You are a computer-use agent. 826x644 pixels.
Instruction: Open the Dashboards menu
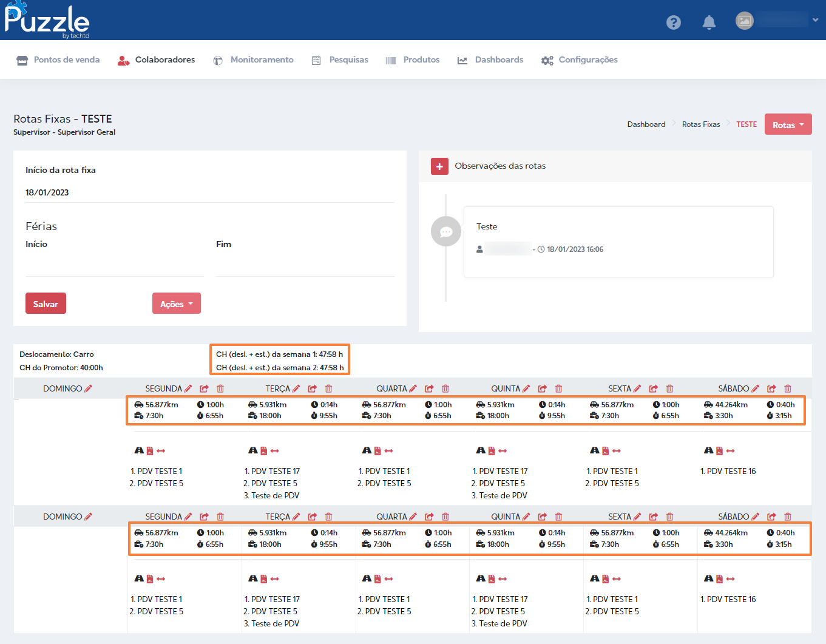point(490,59)
